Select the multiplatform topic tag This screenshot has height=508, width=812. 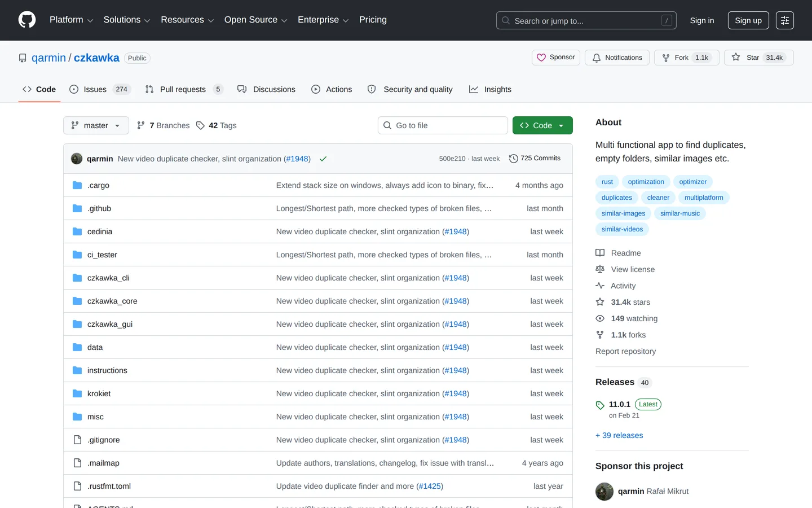704,198
